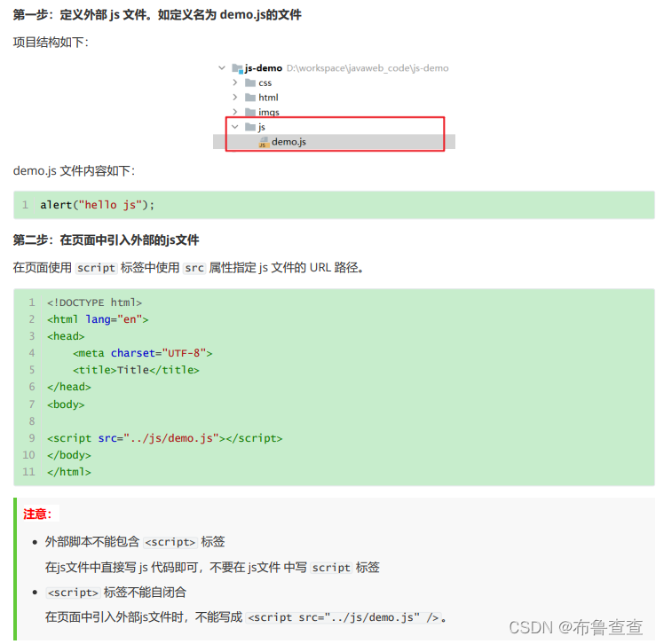Click the <title>Title</title> code line

[136, 370]
